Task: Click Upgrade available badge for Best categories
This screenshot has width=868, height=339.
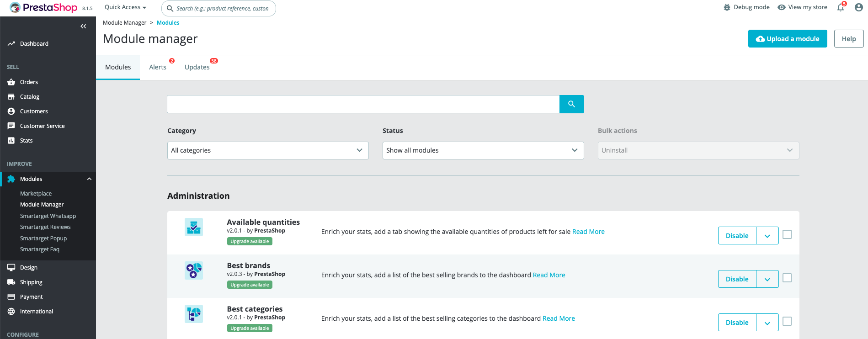Action: pos(250,328)
